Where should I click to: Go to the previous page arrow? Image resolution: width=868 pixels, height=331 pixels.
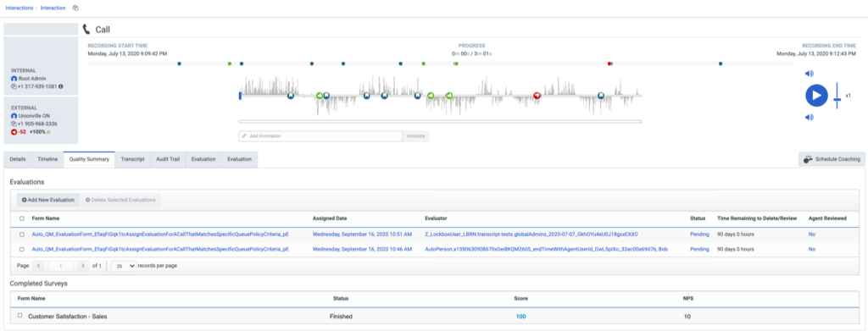tap(39, 266)
